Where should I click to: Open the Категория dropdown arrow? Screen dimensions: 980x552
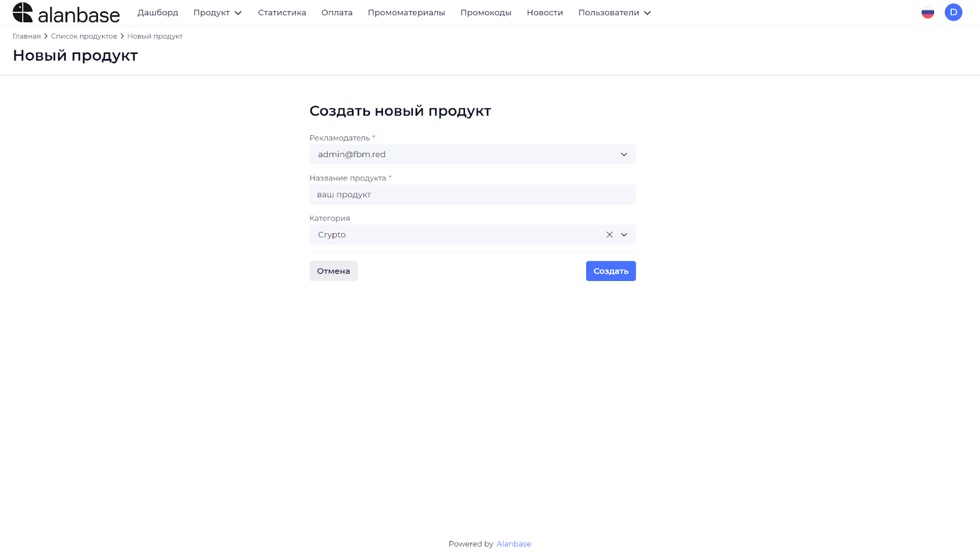point(624,234)
